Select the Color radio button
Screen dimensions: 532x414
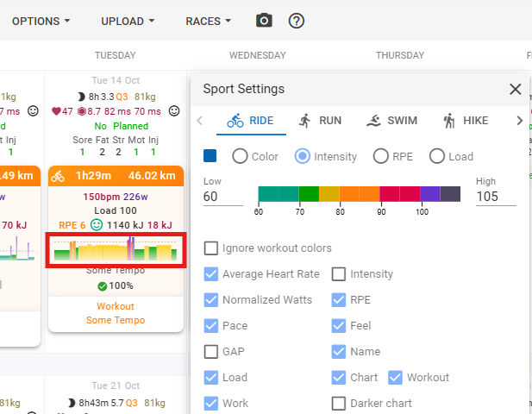click(240, 156)
